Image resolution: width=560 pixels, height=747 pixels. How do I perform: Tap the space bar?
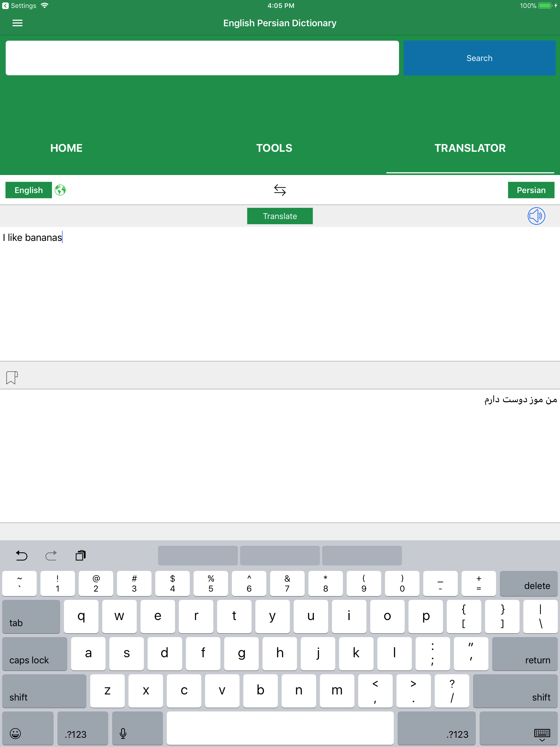[x=280, y=728]
